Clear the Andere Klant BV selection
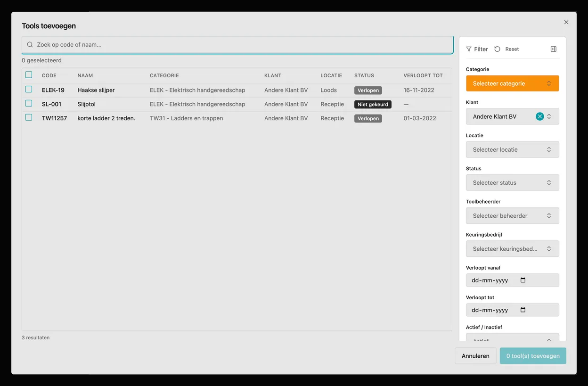588x386 pixels. click(x=540, y=116)
